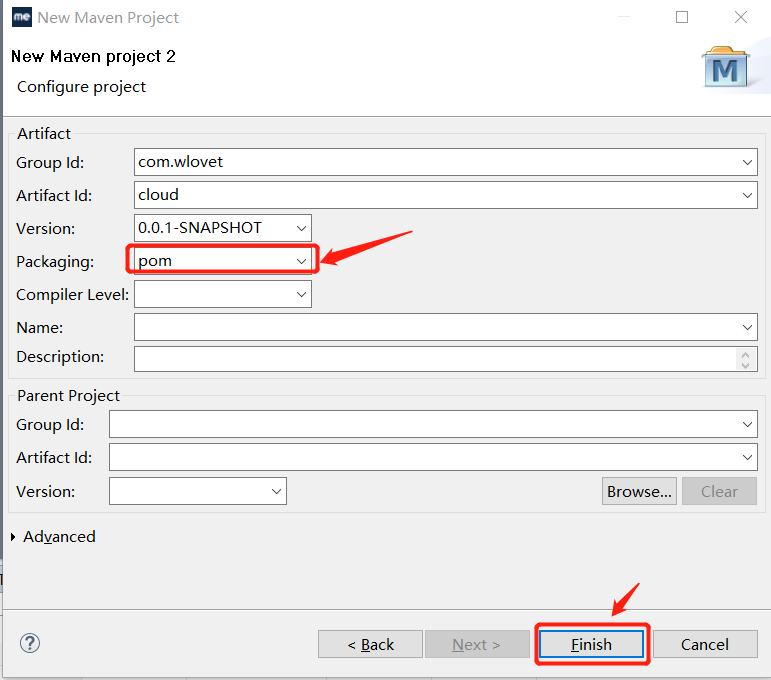This screenshot has width=771, height=680.
Task: Expand the Advanced section
Action: [13, 537]
